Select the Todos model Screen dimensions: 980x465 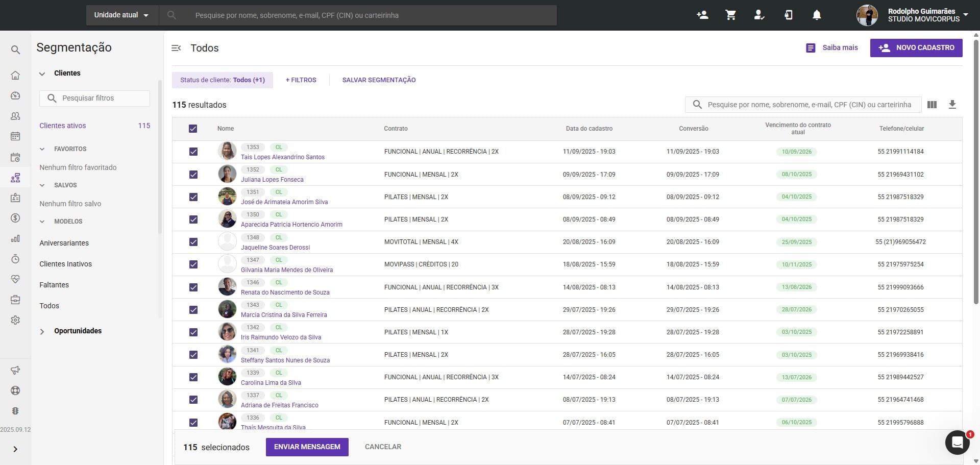tap(50, 306)
